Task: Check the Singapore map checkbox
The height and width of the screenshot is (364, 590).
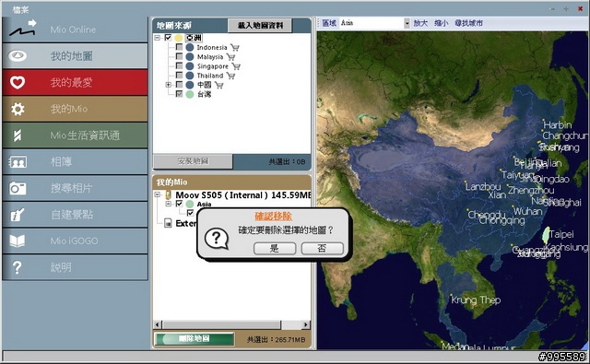Action: coord(180,65)
